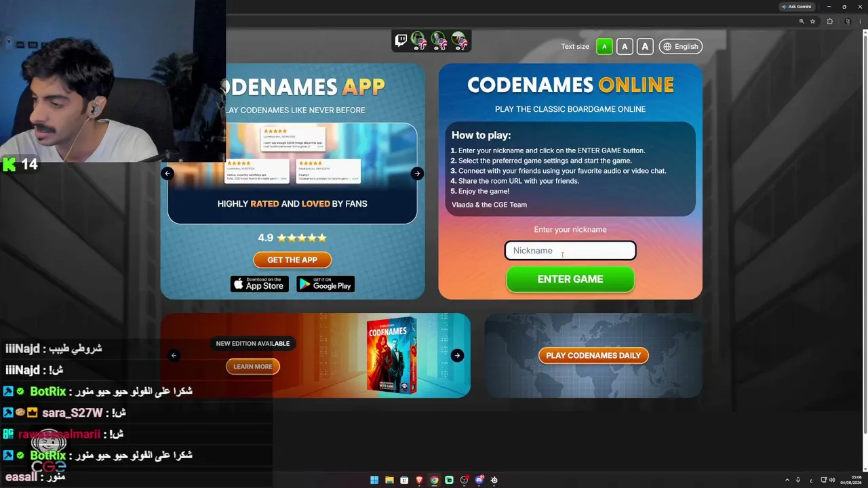Click the "NEW EDITION AVAILABLE" label

tap(253, 344)
